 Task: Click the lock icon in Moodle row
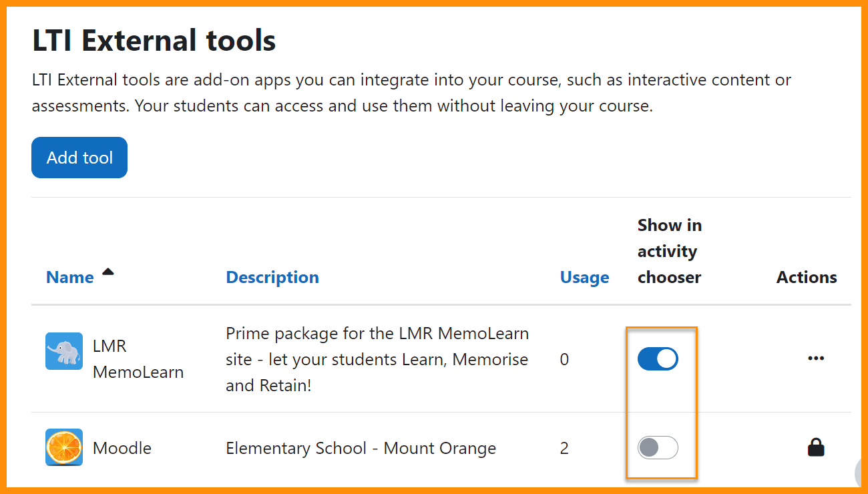(x=816, y=447)
